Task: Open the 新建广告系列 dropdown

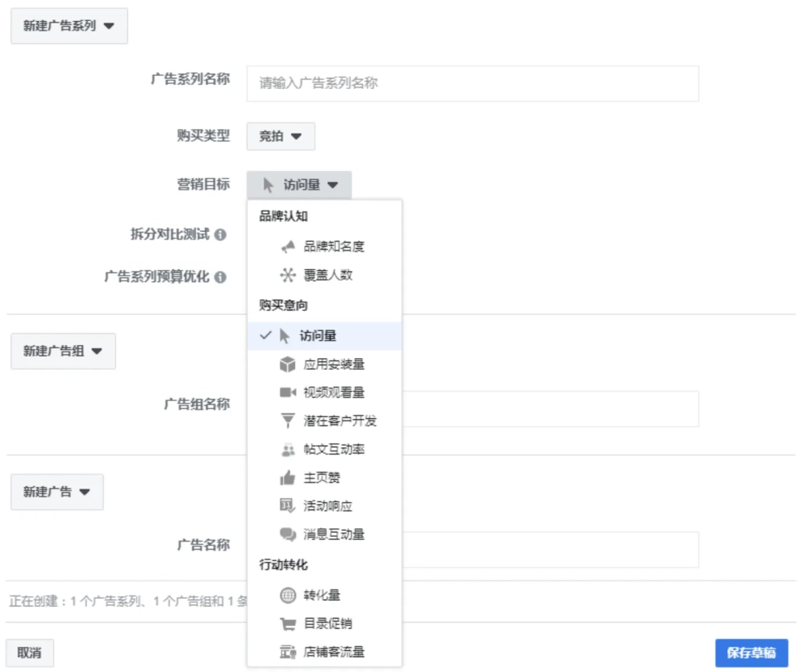Action: [x=69, y=26]
